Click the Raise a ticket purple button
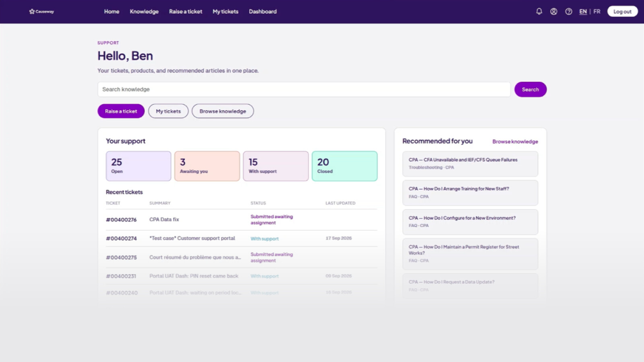The image size is (644, 362). (x=121, y=111)
